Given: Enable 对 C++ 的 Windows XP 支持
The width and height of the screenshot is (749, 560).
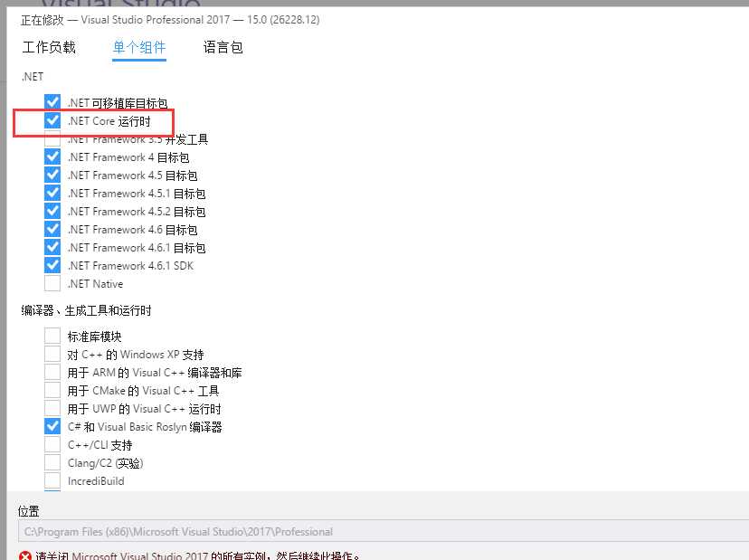Looking at the screenshot, I should 52,354.
